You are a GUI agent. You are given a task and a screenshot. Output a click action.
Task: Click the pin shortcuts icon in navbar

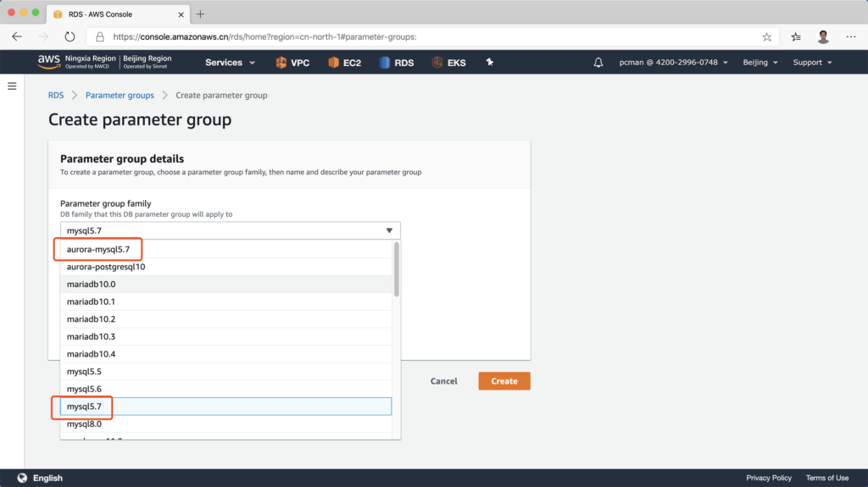489,63
